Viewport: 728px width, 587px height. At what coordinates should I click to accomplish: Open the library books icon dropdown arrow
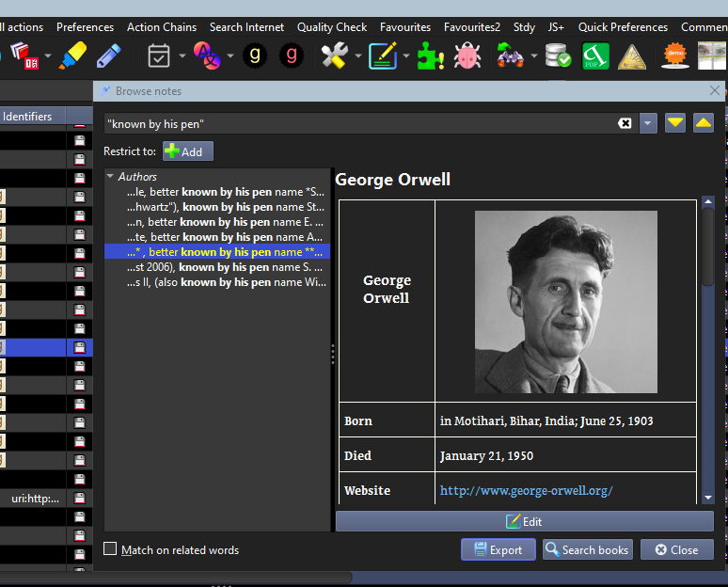coord(48,56)
